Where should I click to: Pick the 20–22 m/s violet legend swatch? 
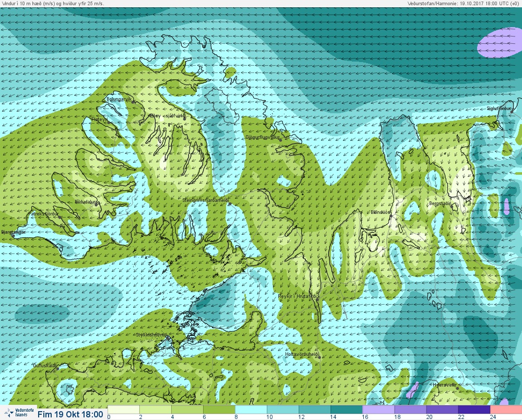click(x=442, y=410)
